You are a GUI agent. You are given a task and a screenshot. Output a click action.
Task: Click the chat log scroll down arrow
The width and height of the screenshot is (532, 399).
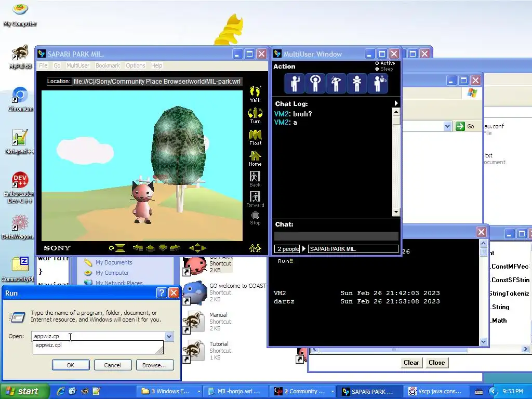pyautogui.click(x=396, y=212)
